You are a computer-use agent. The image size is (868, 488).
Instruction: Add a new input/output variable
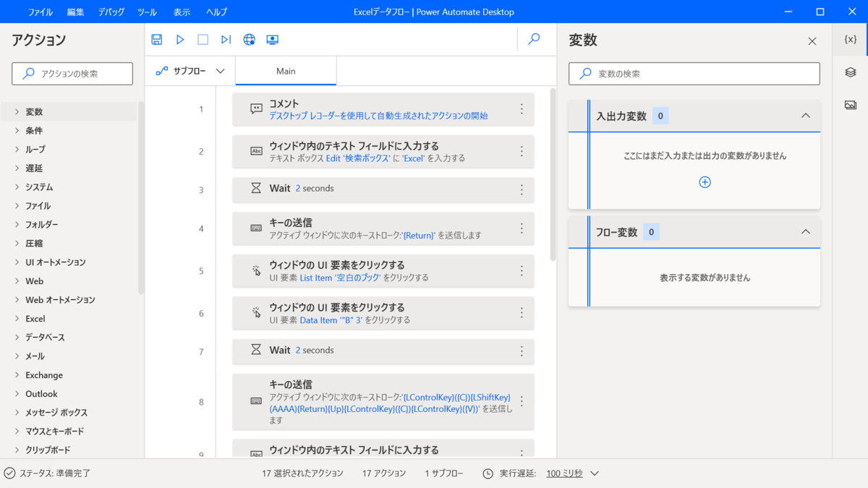point(705,182)
